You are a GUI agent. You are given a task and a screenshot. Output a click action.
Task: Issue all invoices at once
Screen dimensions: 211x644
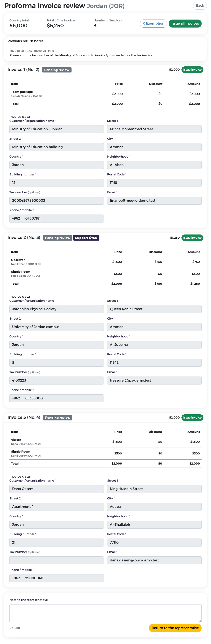click(185, 24)
